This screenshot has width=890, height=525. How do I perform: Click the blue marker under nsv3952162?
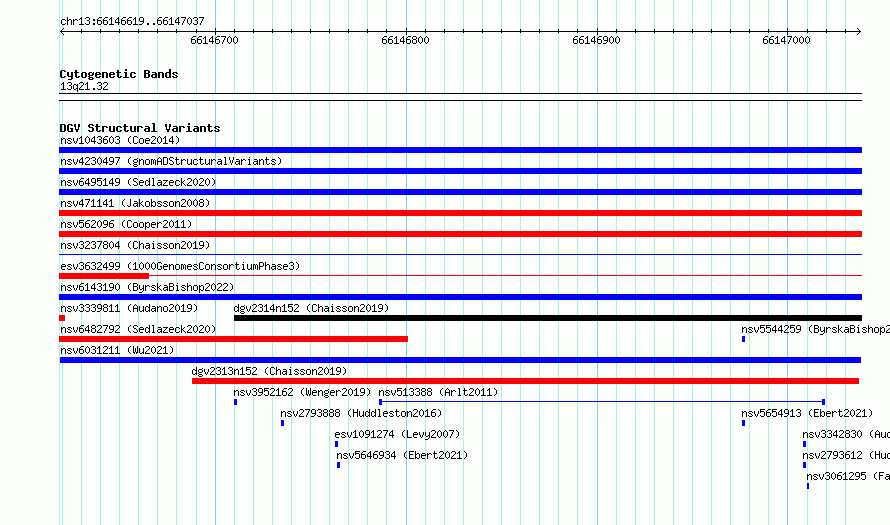(x=236, y=402)
